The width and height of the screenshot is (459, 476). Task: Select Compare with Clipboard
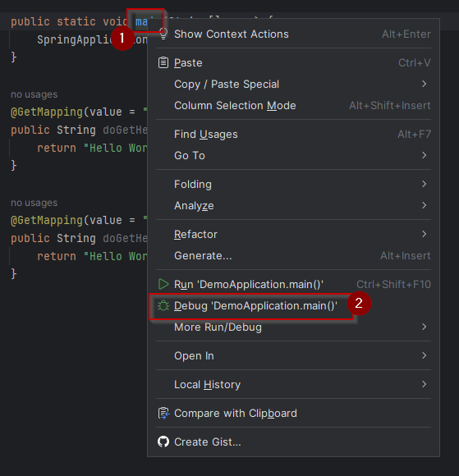(293, 413)
